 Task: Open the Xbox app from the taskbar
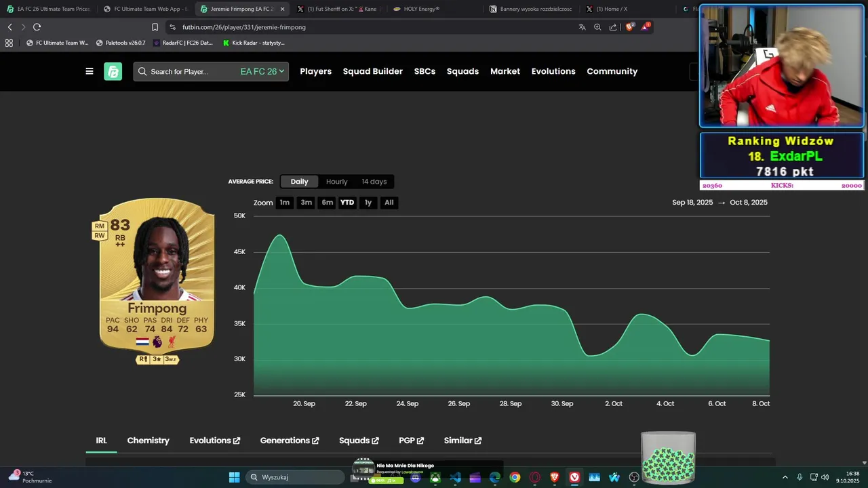(435, 477)
